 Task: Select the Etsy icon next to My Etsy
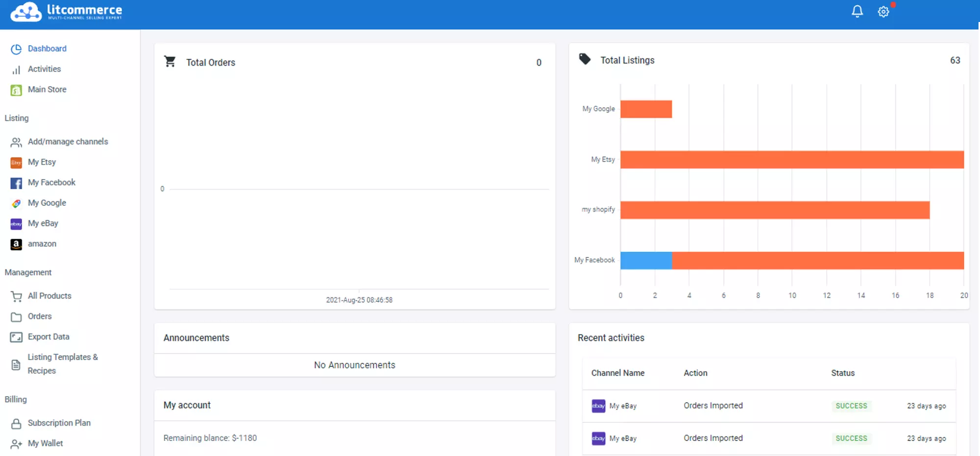pyautogui.click(x=16, y=162)
